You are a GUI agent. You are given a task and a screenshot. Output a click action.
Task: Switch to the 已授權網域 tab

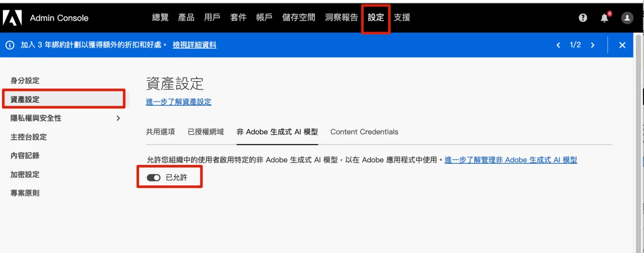(206, 132)
